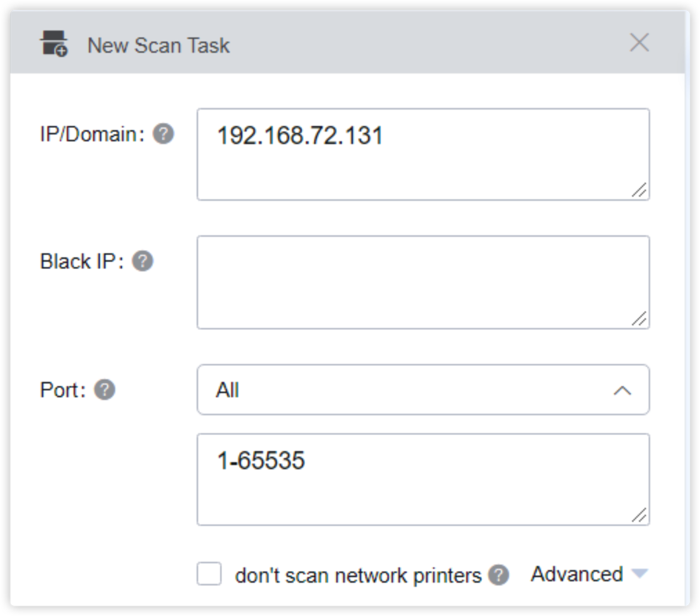
Task: Close the New Scan Task dialog
Action: tap(639, 43)
